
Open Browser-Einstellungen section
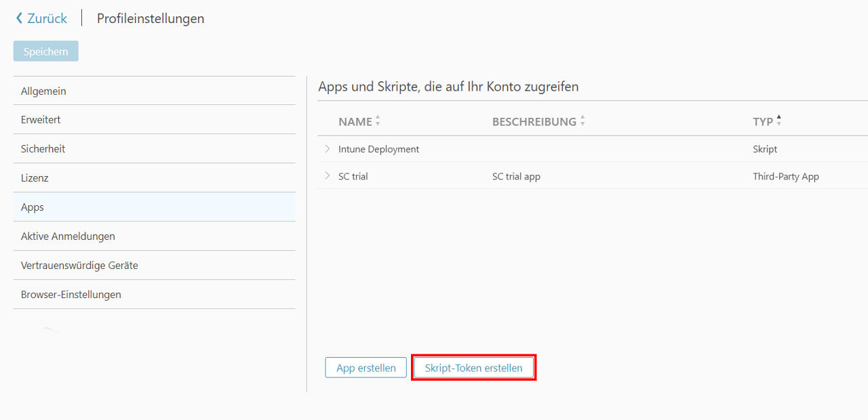154,295
